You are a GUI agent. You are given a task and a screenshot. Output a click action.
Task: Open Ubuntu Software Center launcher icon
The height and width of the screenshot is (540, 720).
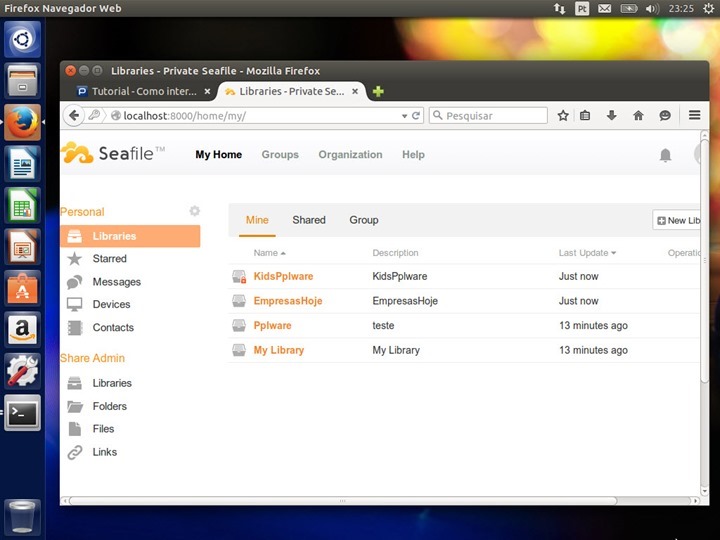point(22,288)
